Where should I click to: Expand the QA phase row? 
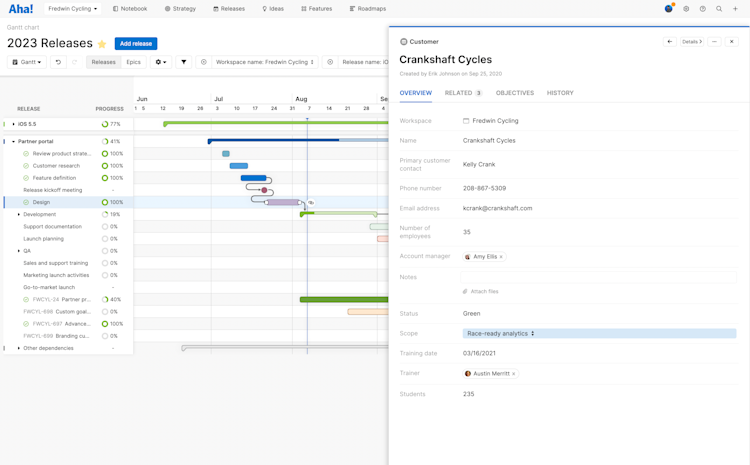pos(19,251)
